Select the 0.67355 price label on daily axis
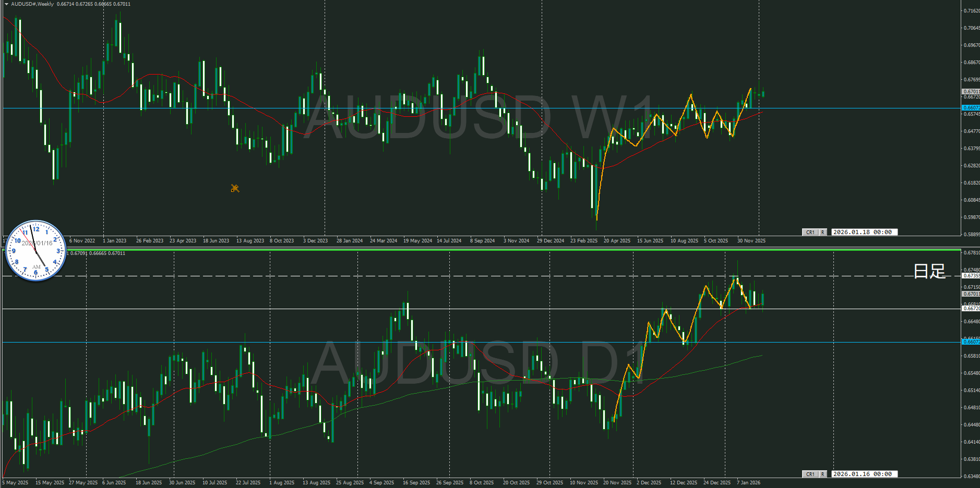Image resolution: width=980 pixels, height=488 pixels. 971,275
